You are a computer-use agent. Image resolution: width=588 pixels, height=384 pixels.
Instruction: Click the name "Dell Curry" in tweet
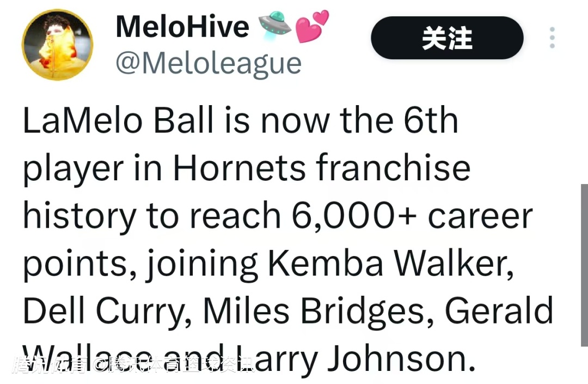[x=106, y=312]
